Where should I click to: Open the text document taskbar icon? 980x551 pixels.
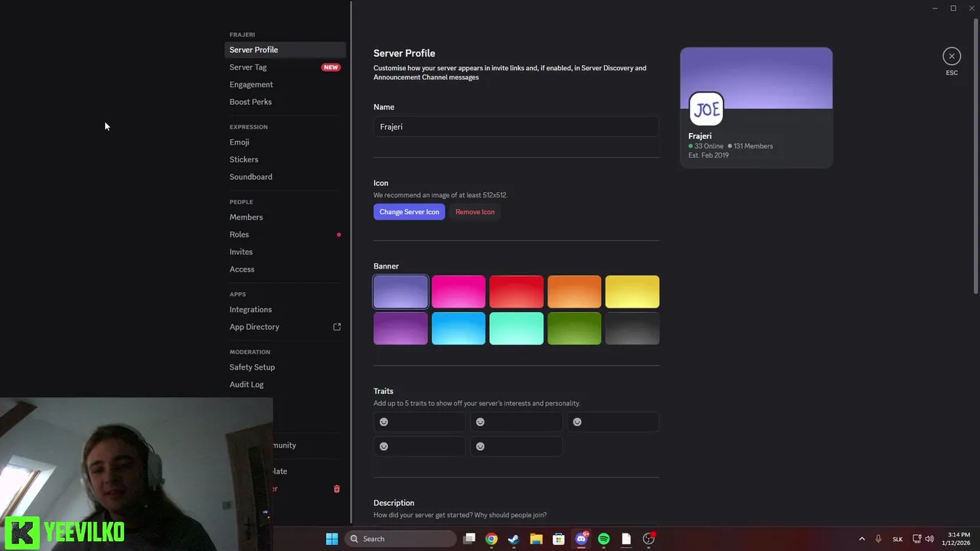point(626,539)
